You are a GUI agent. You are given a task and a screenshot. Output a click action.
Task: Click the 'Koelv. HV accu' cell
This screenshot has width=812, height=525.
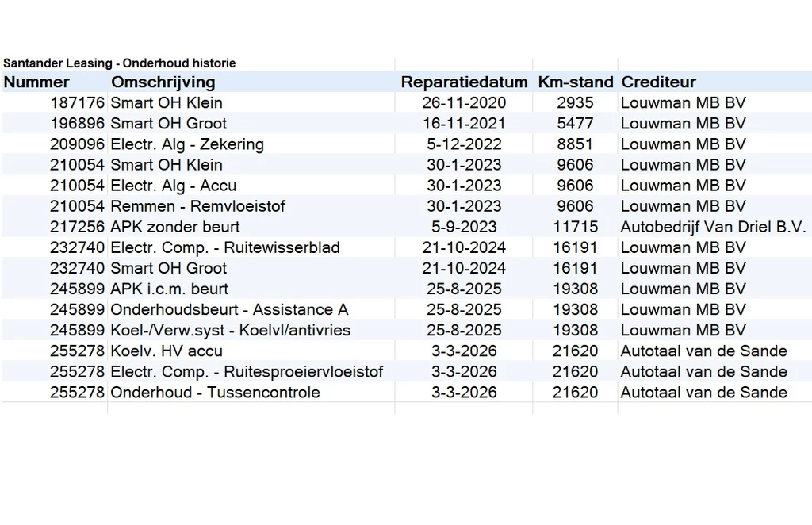[x=251, y=351]
